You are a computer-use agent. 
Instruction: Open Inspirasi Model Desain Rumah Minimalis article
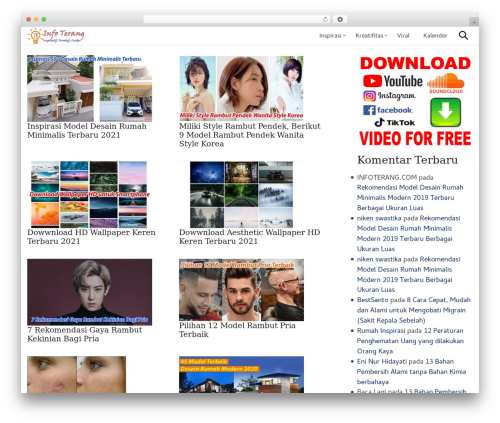87,131
